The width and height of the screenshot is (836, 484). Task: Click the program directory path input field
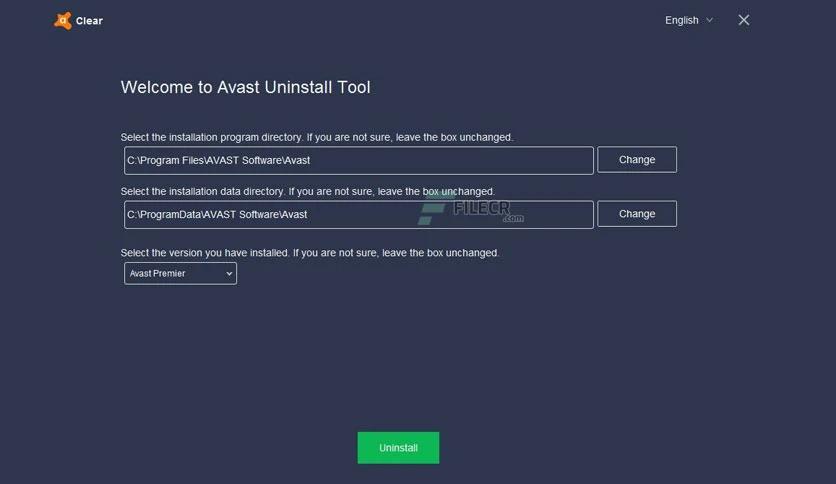[358, 160]
